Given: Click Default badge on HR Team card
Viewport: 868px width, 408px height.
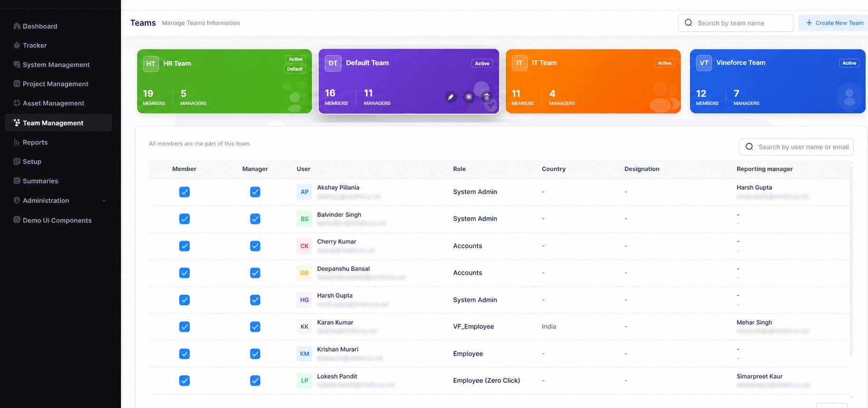Looking at the screenshot, I should pos(295,69).
